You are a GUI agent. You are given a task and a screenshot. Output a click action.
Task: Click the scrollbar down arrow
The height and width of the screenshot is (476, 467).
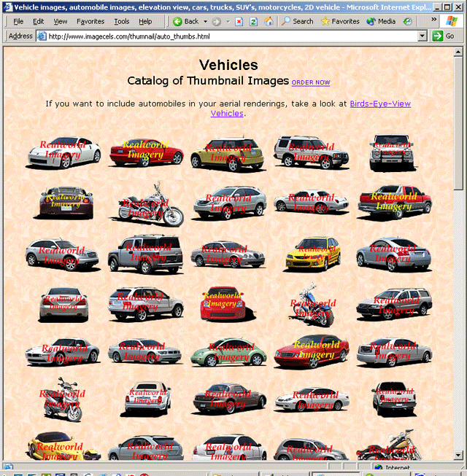pos(458,455)
